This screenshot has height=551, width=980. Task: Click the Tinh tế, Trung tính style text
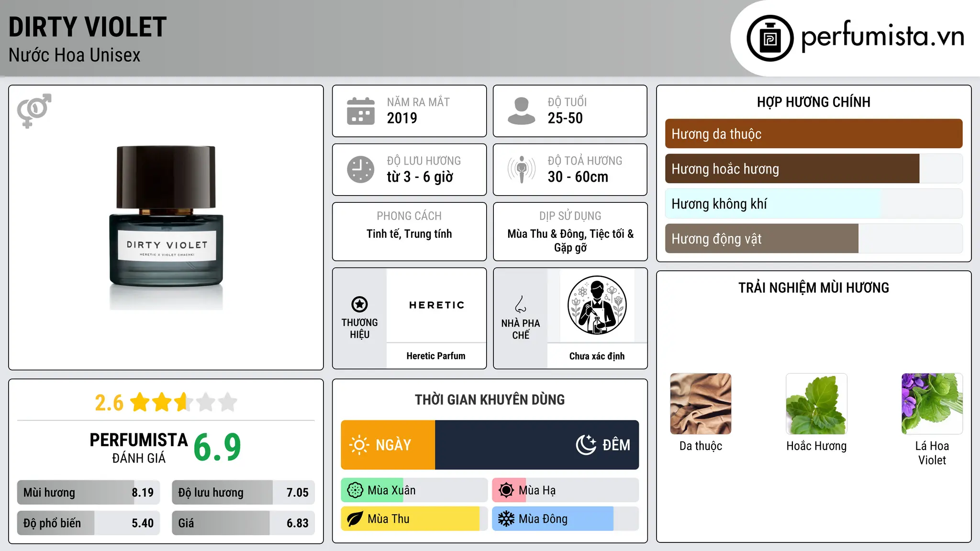tap(409, 234)
